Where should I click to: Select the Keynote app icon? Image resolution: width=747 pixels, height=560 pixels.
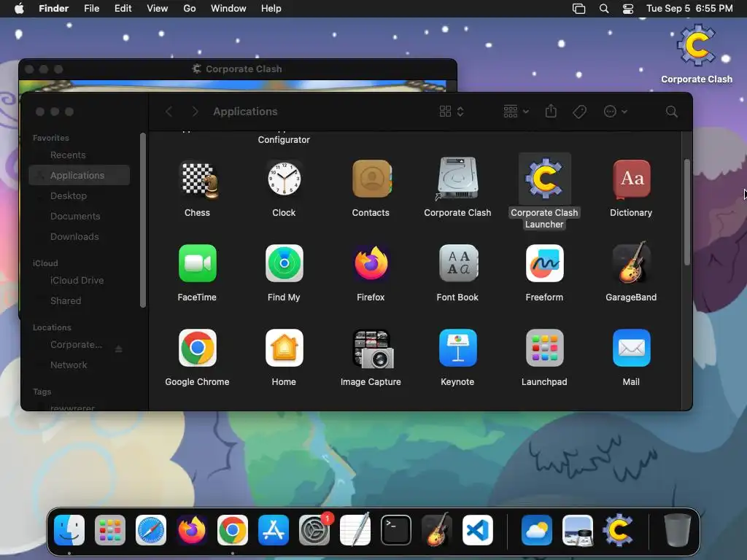458,348
